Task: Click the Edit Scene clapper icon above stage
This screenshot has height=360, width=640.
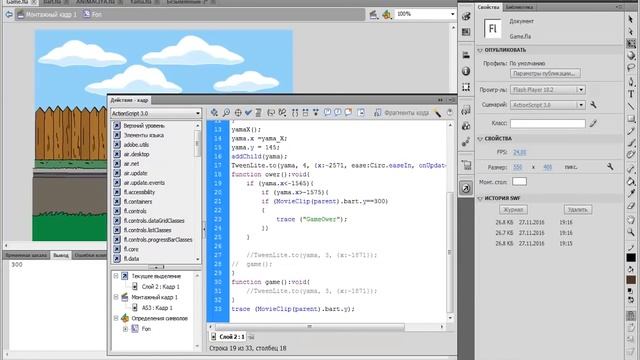Action: tap(373, 14)
